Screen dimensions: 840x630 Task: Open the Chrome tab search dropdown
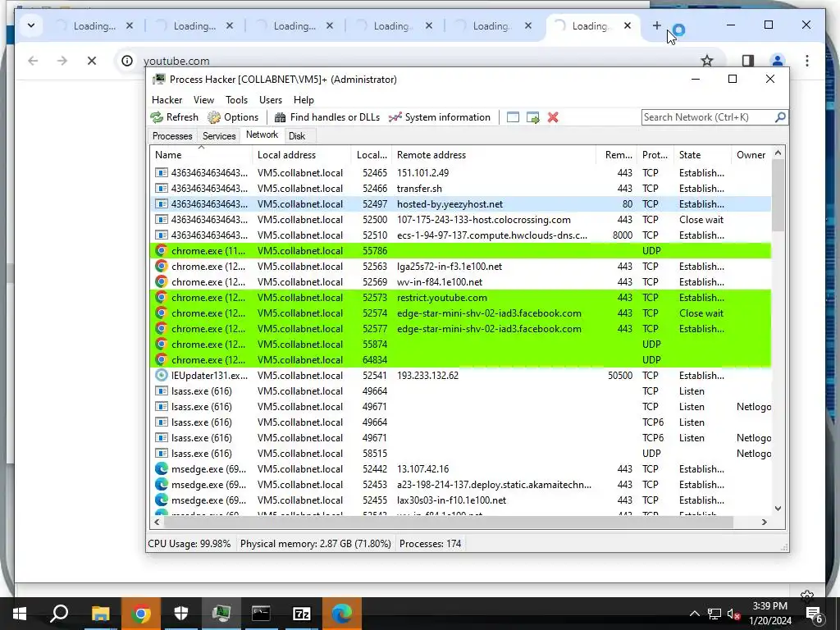(x=31, y=25)
